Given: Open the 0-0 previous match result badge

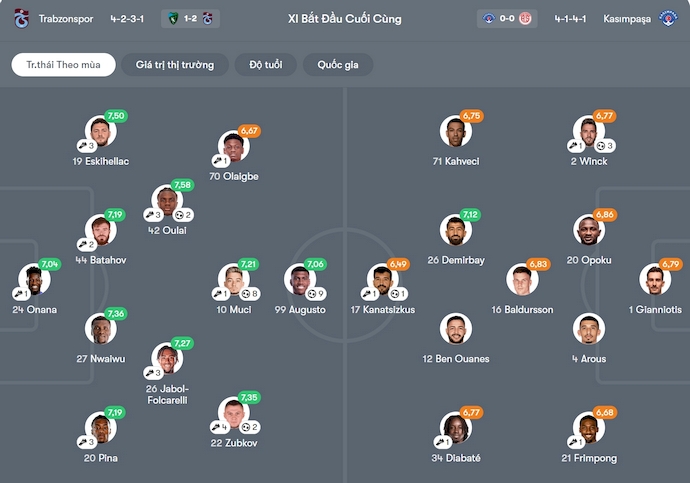Looking at the screenshot, I should point(508,19).
